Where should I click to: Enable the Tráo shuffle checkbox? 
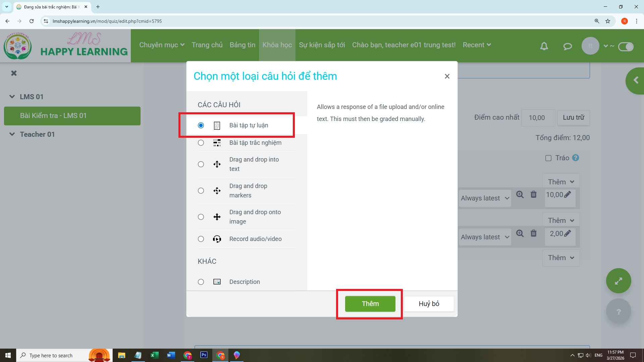548,158
